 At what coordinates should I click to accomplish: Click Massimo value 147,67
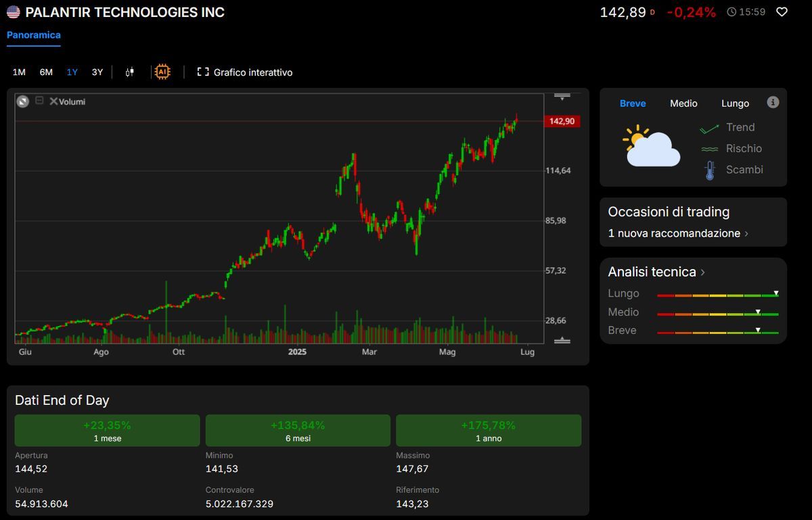[x=412, y=469]
